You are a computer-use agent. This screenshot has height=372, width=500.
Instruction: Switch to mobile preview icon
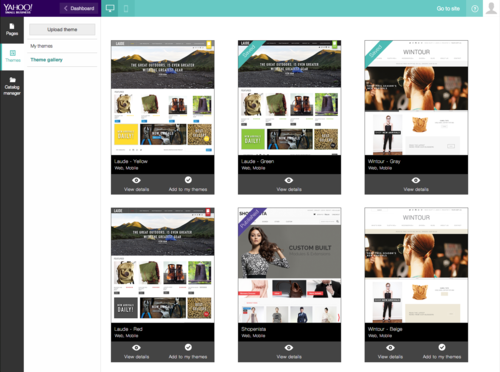pyautogui.click(x=126, y=8)
